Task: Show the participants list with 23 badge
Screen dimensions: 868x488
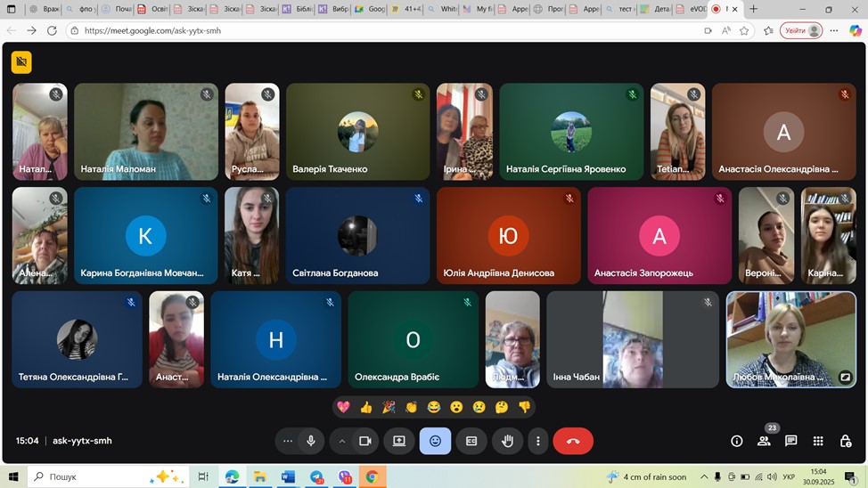Action: click(764, 441)
